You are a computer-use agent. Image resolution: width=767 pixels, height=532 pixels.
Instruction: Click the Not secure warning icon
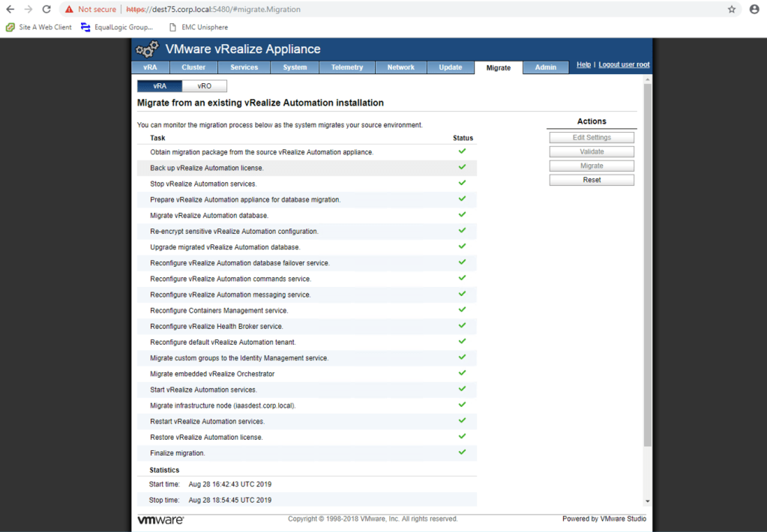(69, 9)
